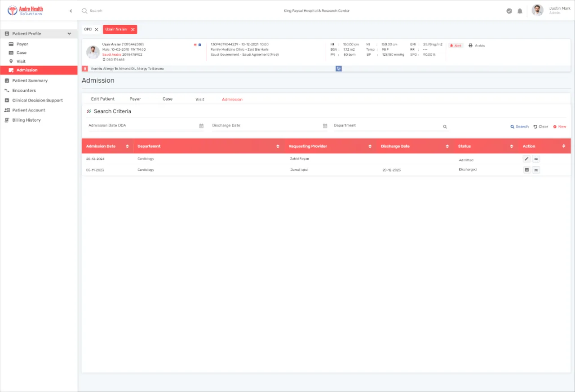575x392 pixels.
Task: Open the Admission Date calendar picker icon
Action: point(201,126)
